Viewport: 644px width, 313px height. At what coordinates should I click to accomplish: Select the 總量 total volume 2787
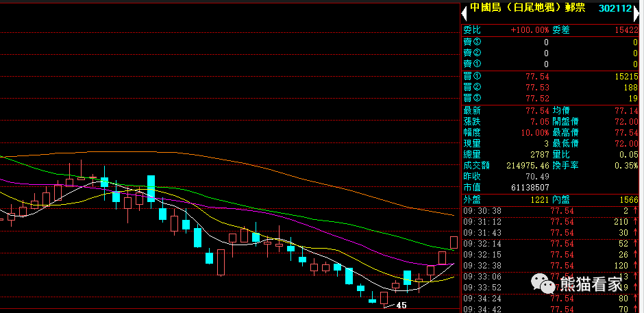point(540,155)
